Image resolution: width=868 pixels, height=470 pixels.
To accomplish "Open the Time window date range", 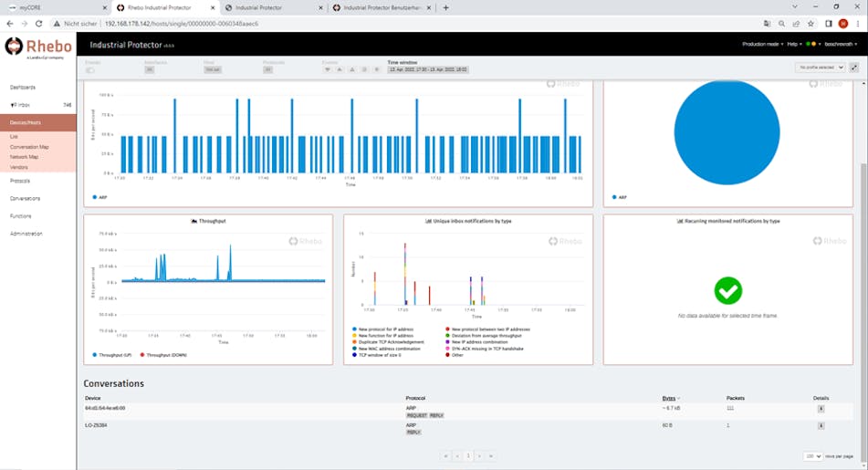I will click(x=428, y=69).
